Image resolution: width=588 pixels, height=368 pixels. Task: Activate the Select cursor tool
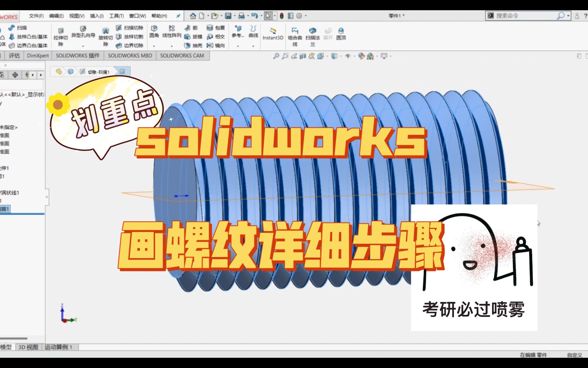[x=268, y=16]
